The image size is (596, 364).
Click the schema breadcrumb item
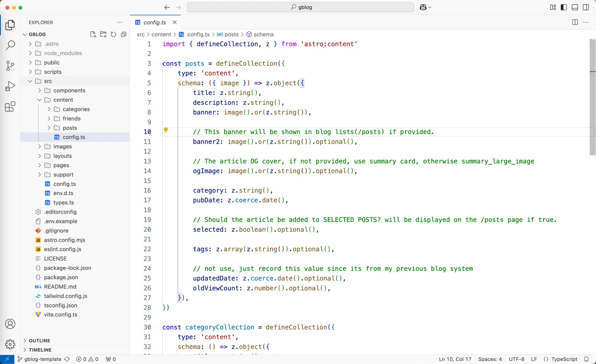point(263,35)
